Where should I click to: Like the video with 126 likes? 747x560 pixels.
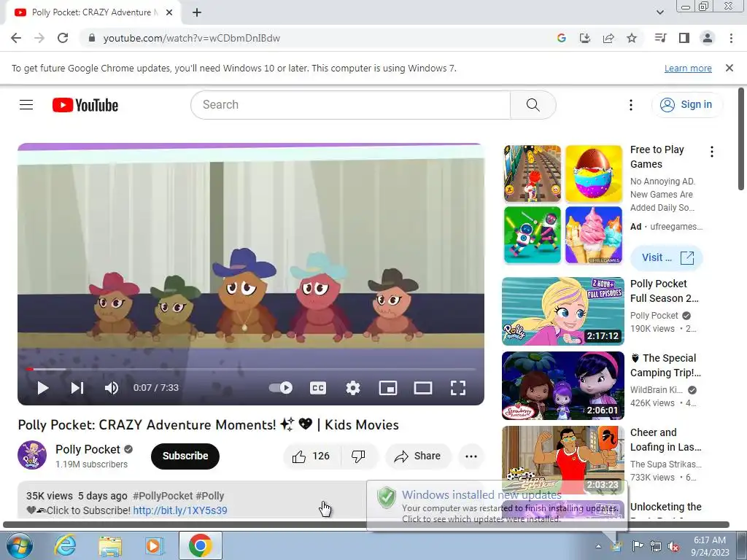pyautogui.click(x=312, y=456)
